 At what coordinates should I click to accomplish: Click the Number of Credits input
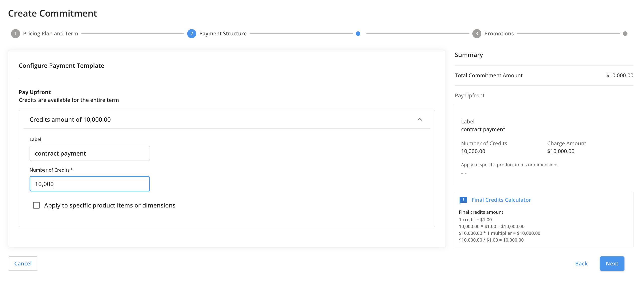(x=89, y=184)
